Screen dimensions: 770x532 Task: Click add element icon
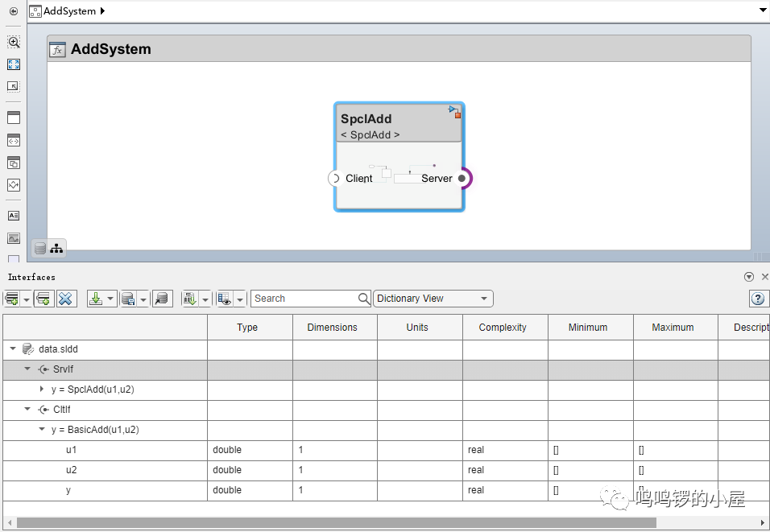pyautogui.click(x=43, y=299)
